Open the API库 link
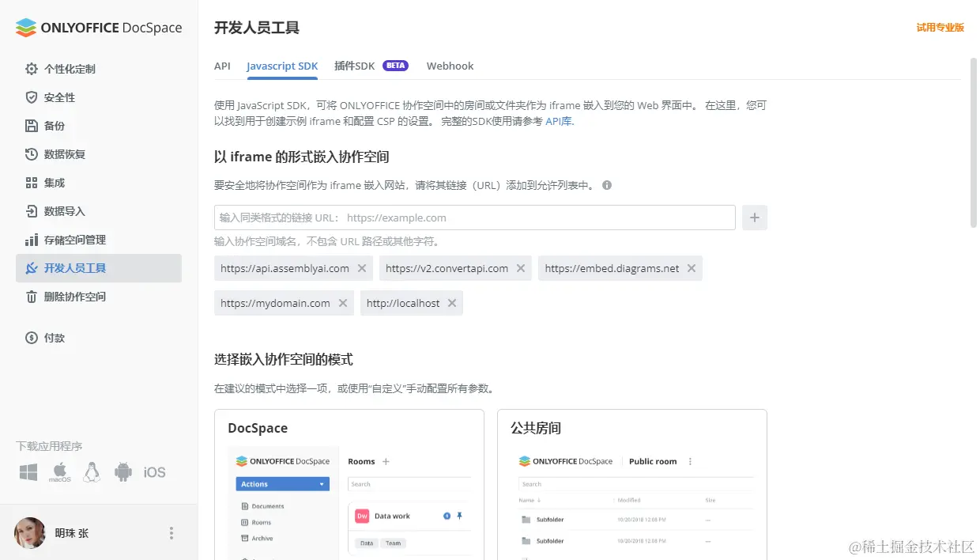Screen dimensions: 980x560 coord(559,121)
